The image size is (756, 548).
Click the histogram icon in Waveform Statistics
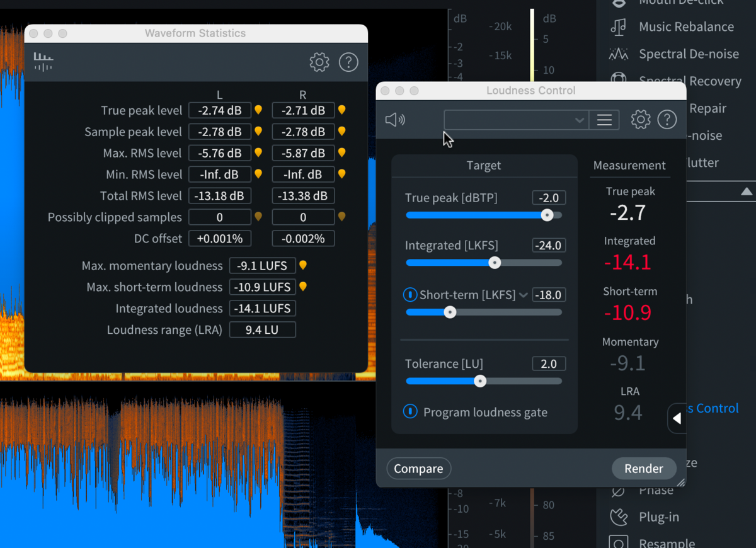pyautogui.click(x=43, y=62)
